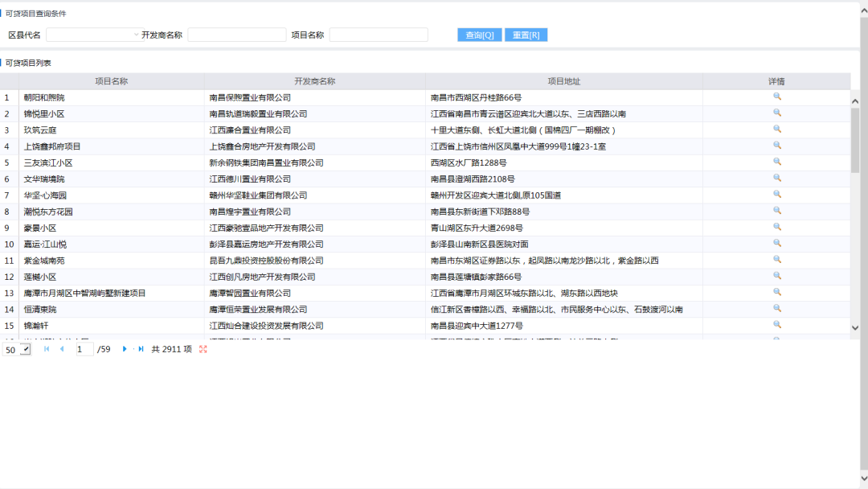Select developer 昆吾九鼎投资控股股份有限公司
The height and width of the screenshot is (489, 868).
click(x=266, y=261)
